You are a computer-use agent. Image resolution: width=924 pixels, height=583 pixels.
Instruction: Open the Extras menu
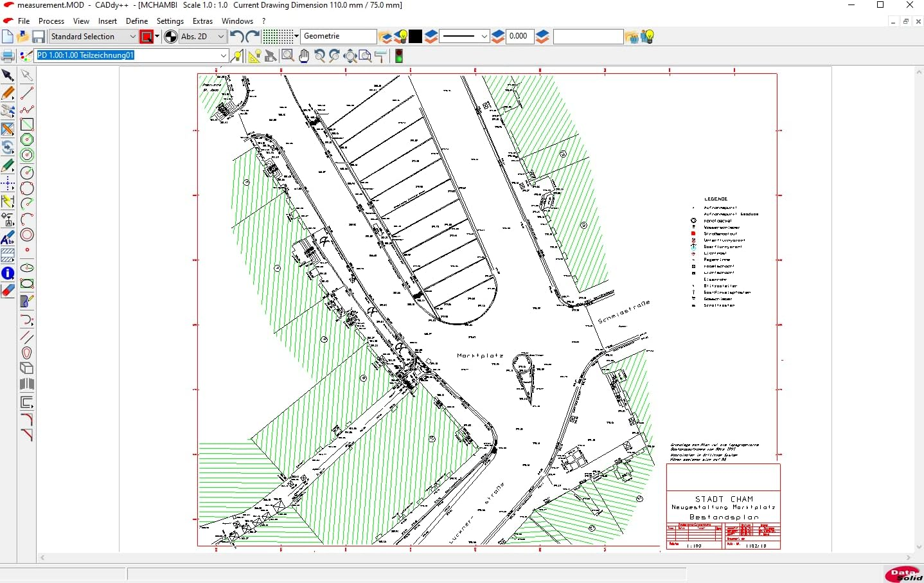pyautogui.click(x=202, y=21)
